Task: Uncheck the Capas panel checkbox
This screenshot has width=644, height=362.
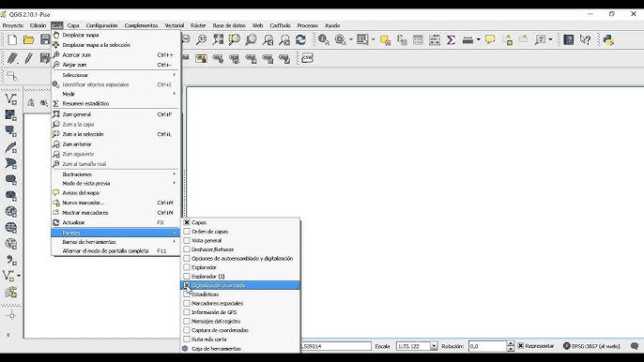Action: 187,222
